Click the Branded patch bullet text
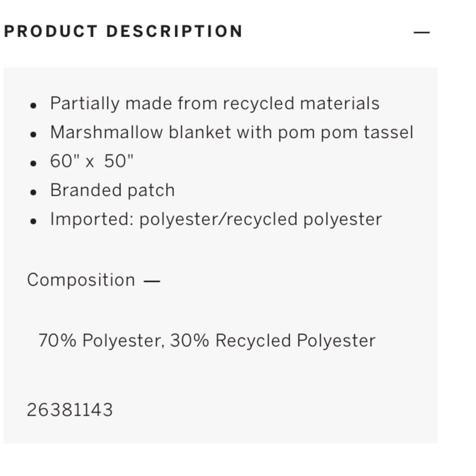 coord(112,190)
